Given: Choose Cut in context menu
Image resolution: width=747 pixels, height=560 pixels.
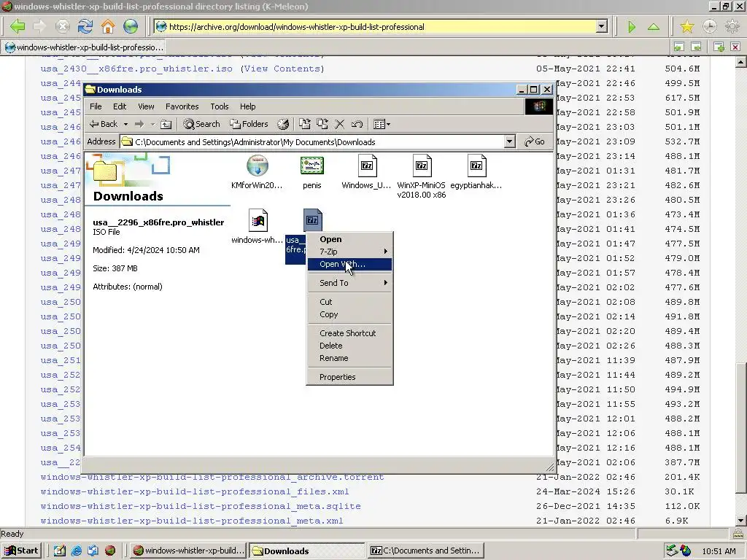Looking at the screenshot, I should 349,302.
